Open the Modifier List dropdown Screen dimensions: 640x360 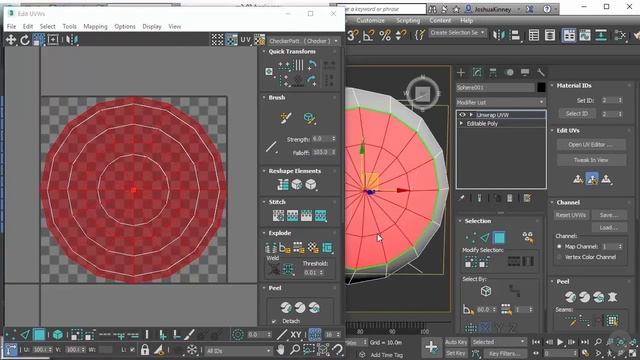[500, 102]
